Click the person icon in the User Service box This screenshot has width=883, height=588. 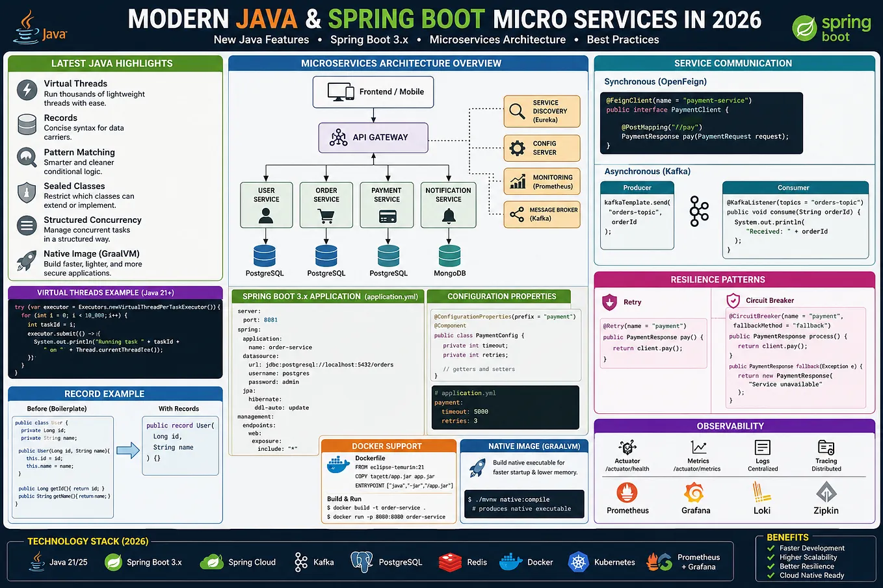(266, 216)
